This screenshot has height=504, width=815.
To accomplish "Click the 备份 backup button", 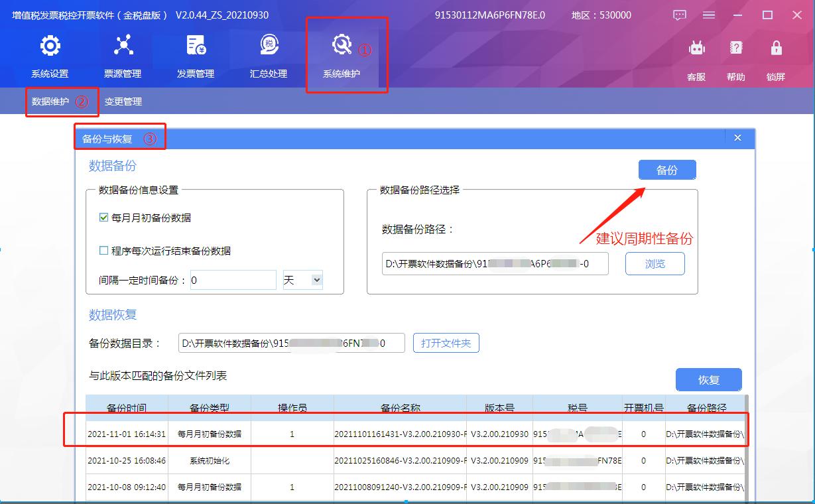I will click(666, 169).
